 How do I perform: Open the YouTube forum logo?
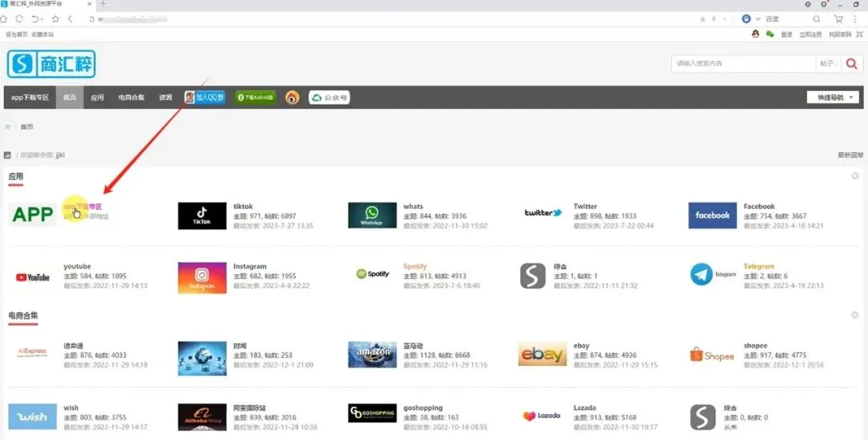[x=33, y=277]
